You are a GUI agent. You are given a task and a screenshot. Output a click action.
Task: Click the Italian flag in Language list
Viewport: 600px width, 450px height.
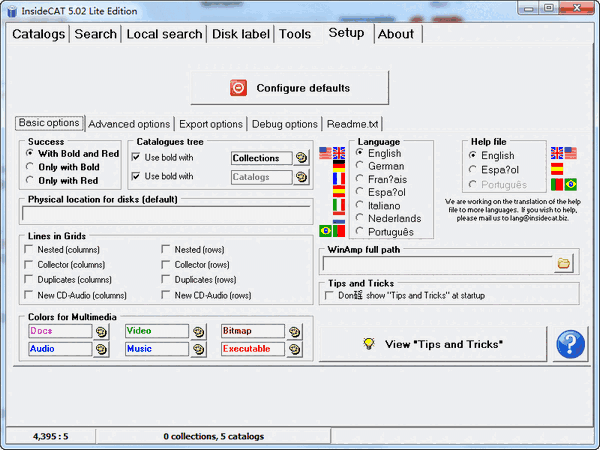tap(339, 205)
